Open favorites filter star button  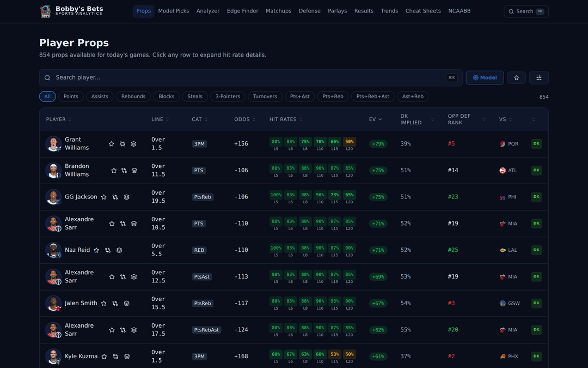(x=516, y=78)
